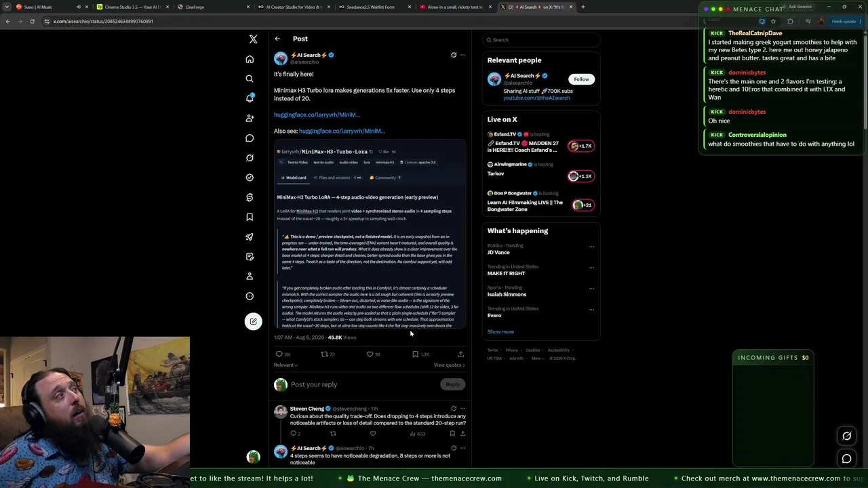This screenshot has width=868, height=488.
Task: Open more options for Evero trend
Action: tap(591, 310)
